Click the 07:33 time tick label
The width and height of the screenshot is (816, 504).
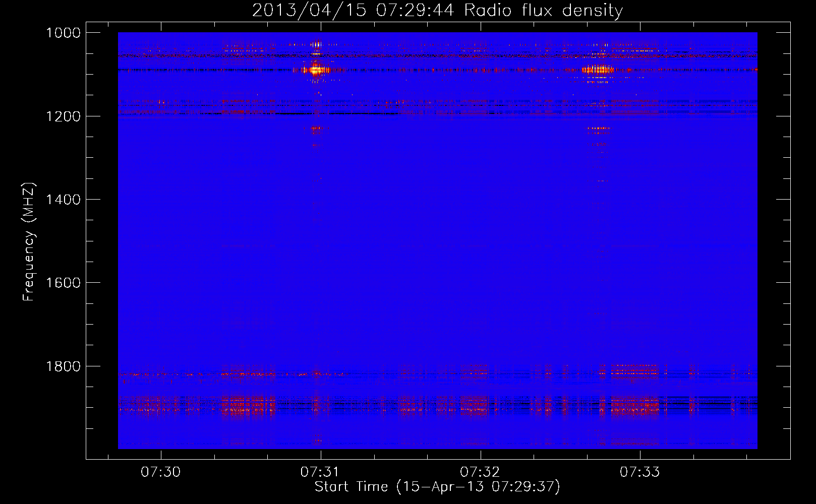click(640, 472)
